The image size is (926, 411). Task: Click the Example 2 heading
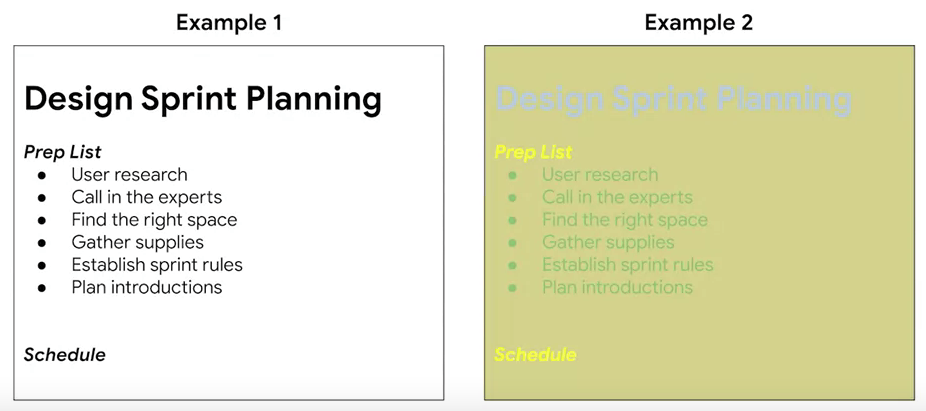(x=699, y=23)
